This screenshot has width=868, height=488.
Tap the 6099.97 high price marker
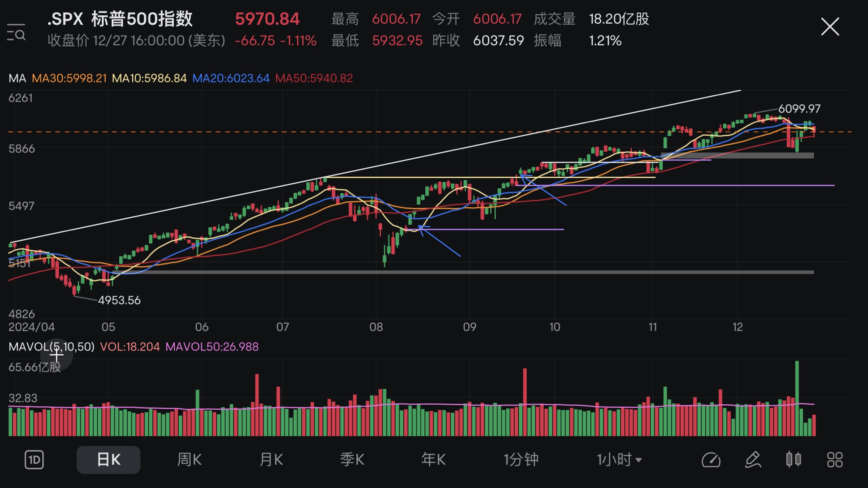point(799,108)
